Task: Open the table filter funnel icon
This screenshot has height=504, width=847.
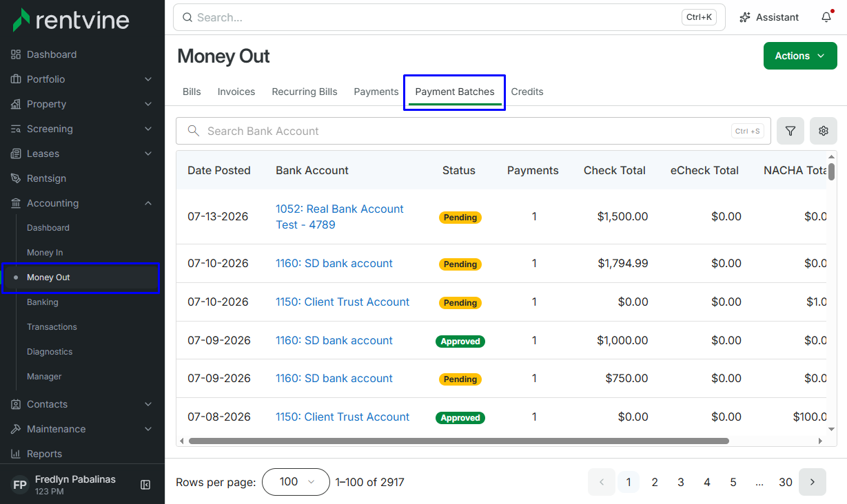Action: (790, 131)
